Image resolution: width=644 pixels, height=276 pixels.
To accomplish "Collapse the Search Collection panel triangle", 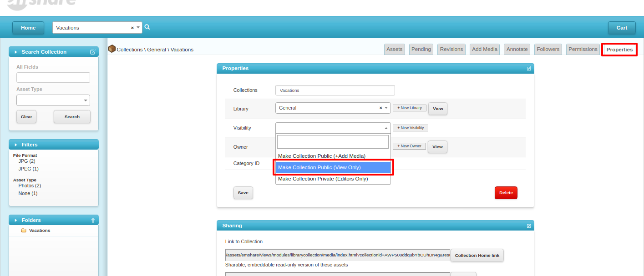I will click(16, 52).
